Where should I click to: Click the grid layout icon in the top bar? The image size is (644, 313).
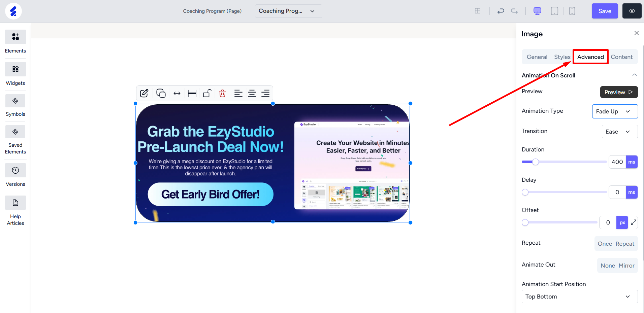[478, 11]
